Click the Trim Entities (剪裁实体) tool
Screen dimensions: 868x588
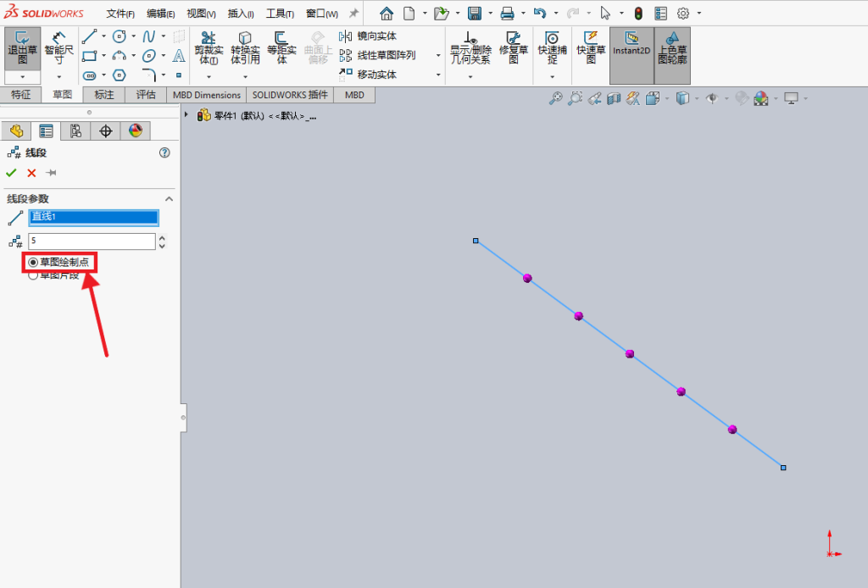[209, 48]
